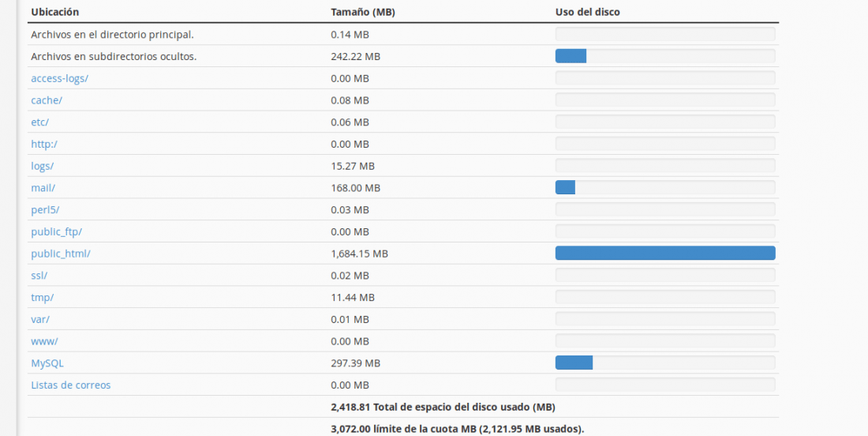Select the 0.08 MB size value
Image resolution: width=868 pixels, height=436 pixels.
(350, 100)
